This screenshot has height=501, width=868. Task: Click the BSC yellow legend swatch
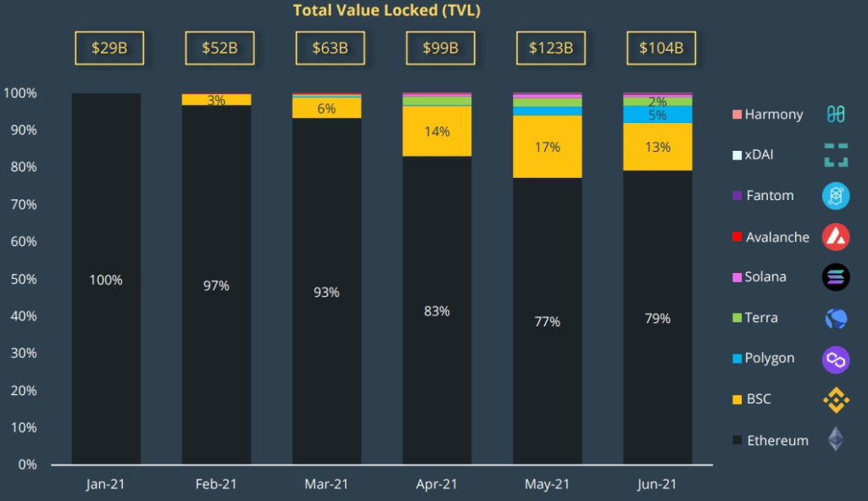737,400
